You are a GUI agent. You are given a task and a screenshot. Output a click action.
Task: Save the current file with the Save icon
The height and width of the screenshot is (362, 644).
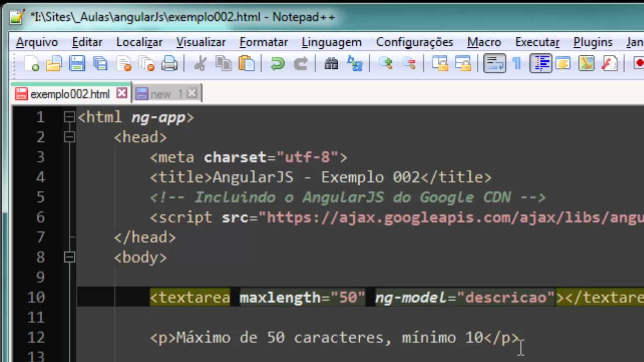pyautogui.click(x=77, y=64)
